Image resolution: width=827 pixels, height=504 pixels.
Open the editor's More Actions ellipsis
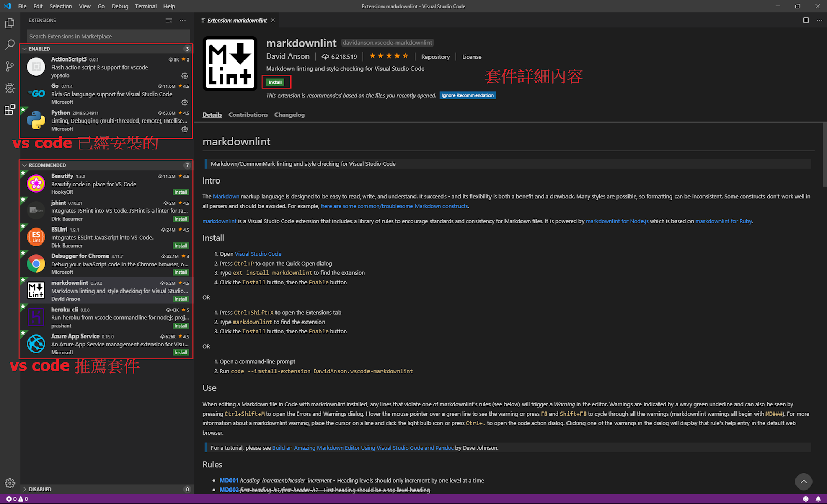pos(819,20)
